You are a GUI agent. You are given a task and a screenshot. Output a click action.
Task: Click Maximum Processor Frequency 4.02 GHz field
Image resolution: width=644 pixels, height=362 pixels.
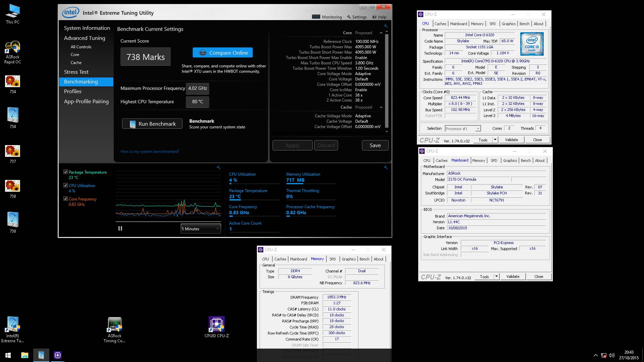click(x=198, y=88)
